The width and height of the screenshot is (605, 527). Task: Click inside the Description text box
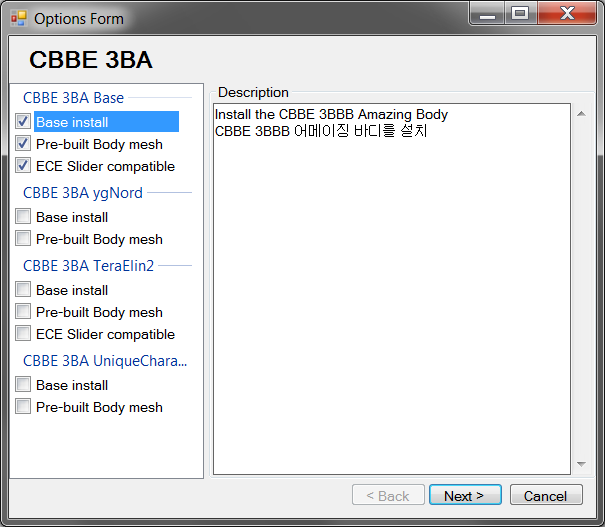390,300
